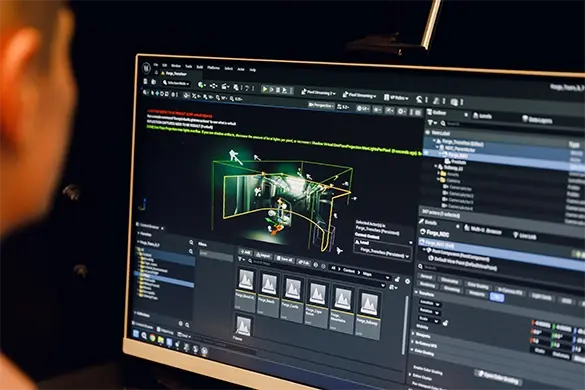Screen dimensions: 585x390
Task: Open the quick add to project dropdown
Action: click(x=202, y=85)
